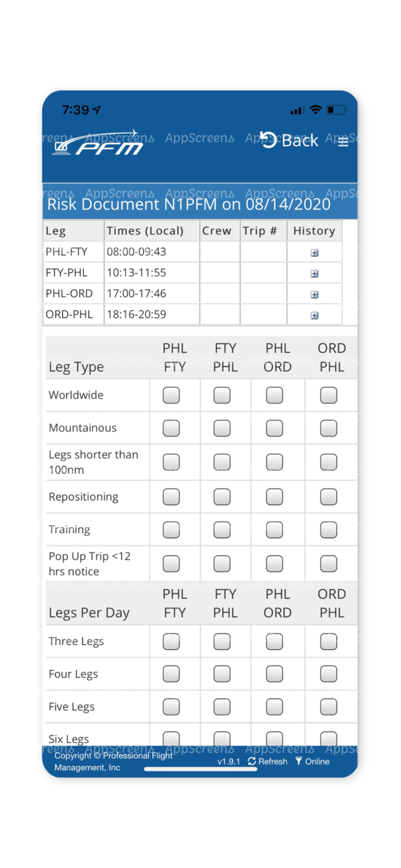
Task: Click the plus icon for the PHL-ORD history
Action: tap(314, 294)
